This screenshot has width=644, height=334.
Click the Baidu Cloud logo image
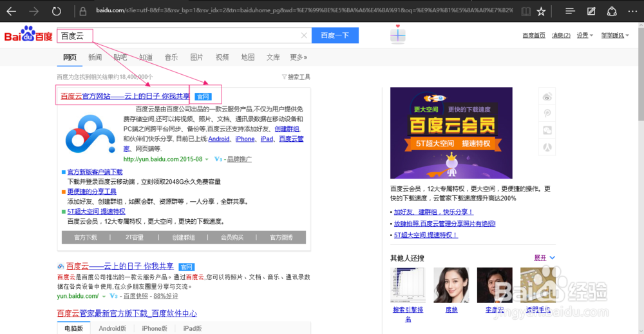90,135
